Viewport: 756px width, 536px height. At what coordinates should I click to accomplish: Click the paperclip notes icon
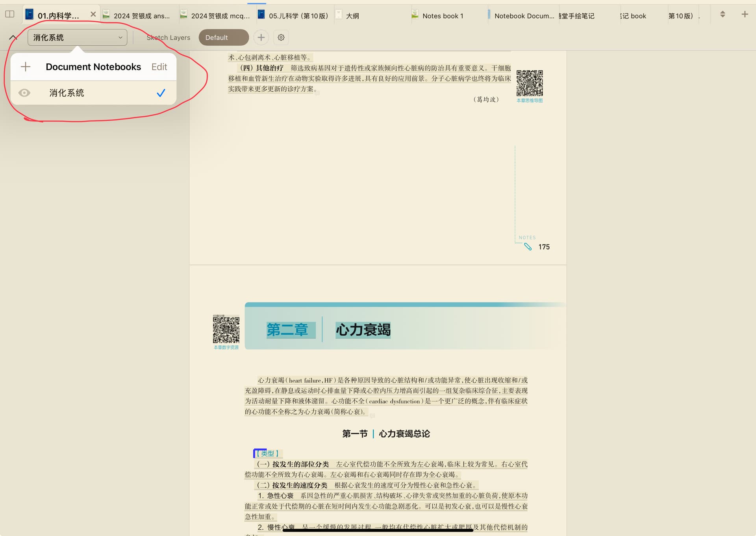tap(528, 247)
